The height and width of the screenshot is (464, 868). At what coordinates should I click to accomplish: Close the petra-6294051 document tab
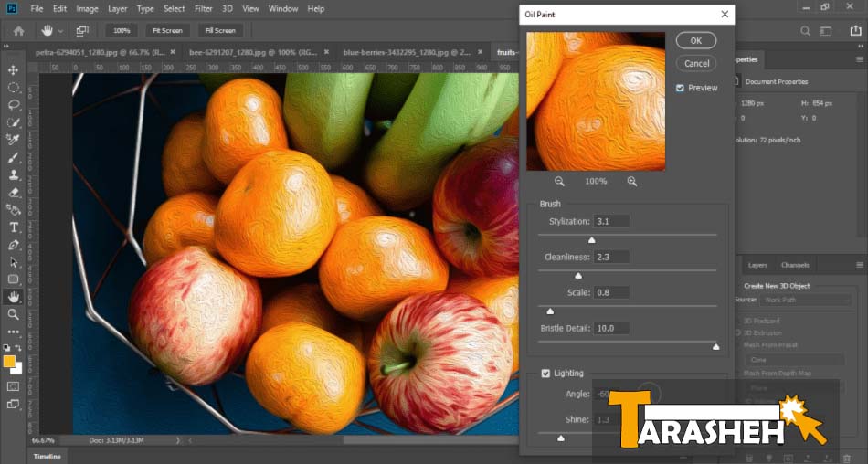pos(173,52)
